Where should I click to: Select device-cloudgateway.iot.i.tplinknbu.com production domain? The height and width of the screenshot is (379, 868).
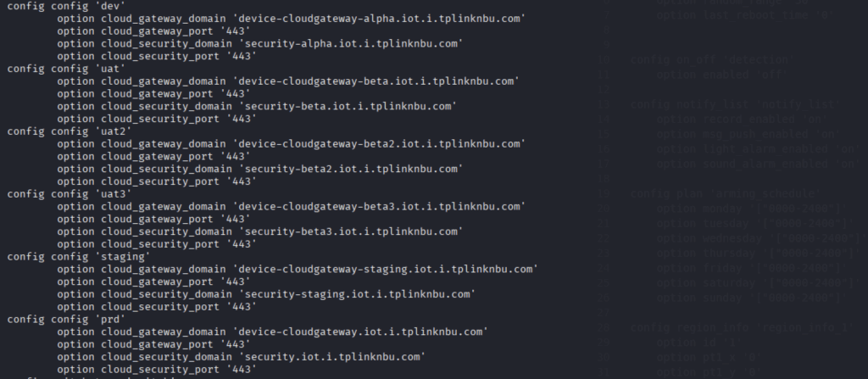click(360, 332)
